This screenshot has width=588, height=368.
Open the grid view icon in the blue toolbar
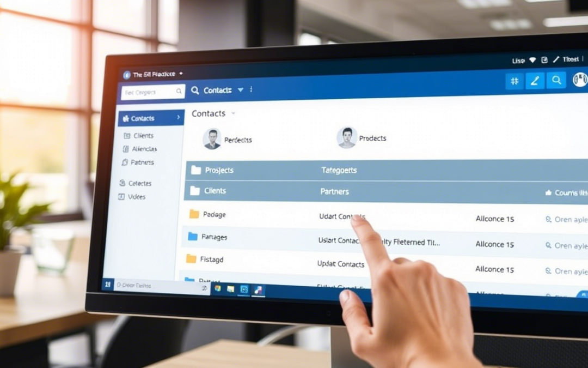(514, 81)
